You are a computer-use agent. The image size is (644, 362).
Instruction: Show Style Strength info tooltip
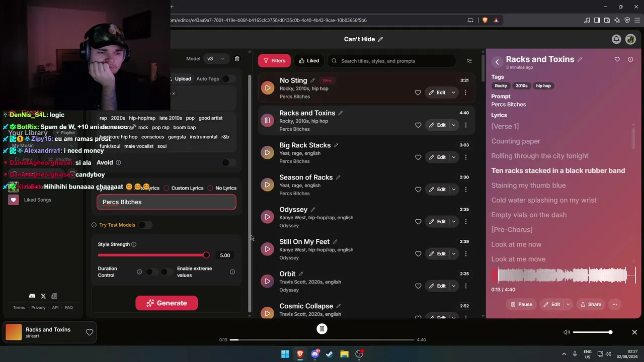click(x=134, y=244)
